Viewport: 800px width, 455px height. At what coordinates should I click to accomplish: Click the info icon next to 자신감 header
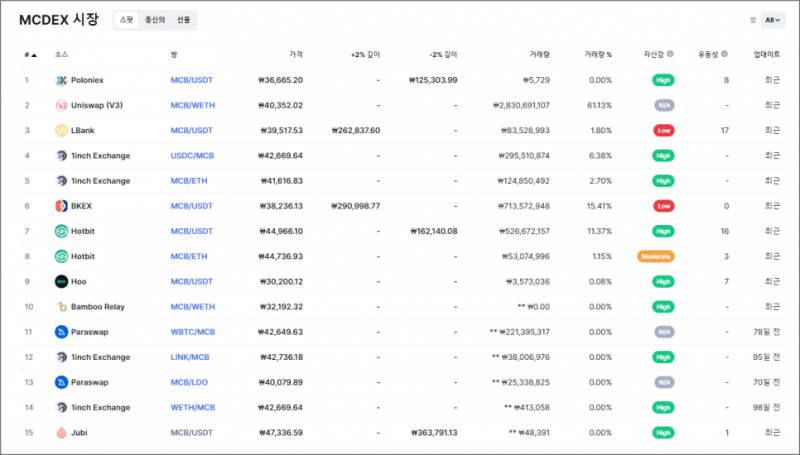(x=670, y=54)
